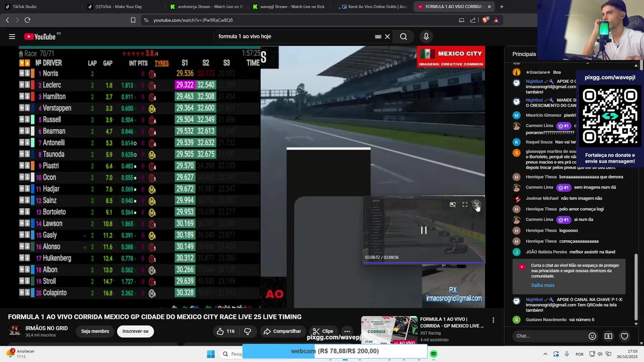Screen dimensions: 644x362
Task: Open on-screen keyboard icon in search box
Action: click(378, 36)
